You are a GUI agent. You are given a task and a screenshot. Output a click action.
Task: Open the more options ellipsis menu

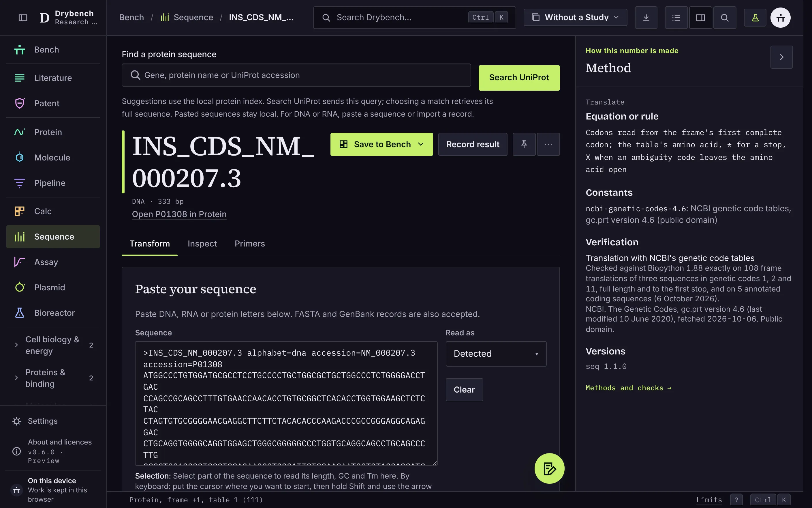(x=548, y=144)
